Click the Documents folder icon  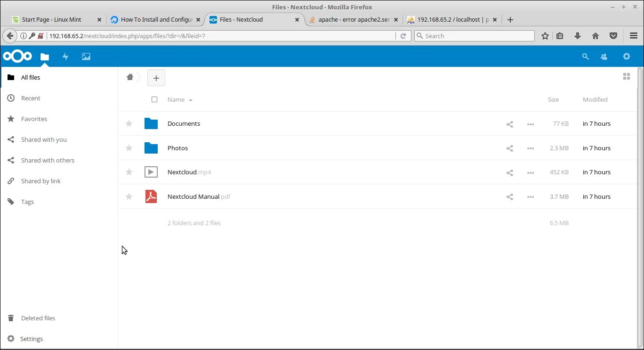click(x=151, y=123)
